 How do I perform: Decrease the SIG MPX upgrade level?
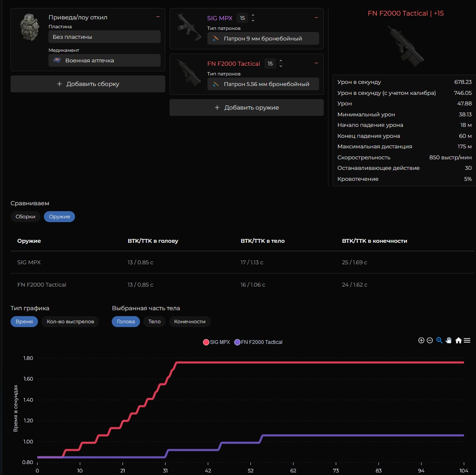pyautogui.click(x=253, y=20)
